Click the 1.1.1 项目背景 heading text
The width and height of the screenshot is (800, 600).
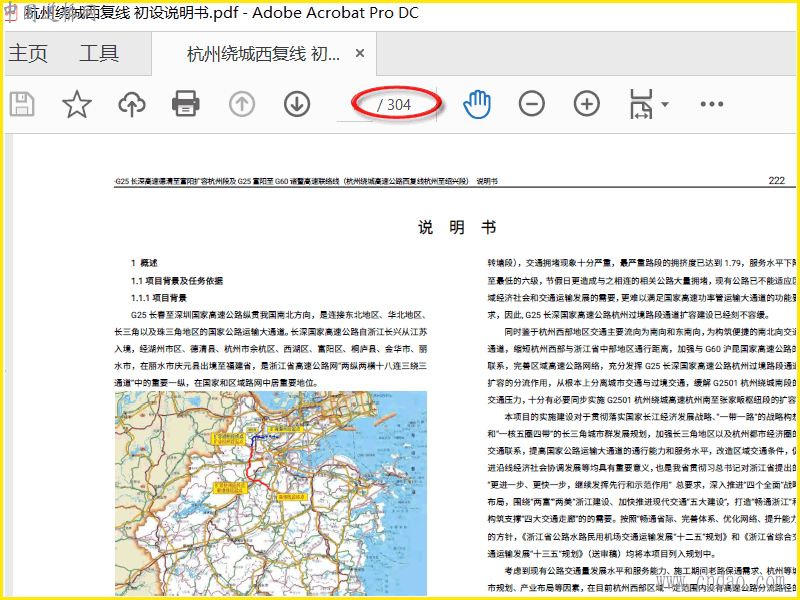(159, 298)
